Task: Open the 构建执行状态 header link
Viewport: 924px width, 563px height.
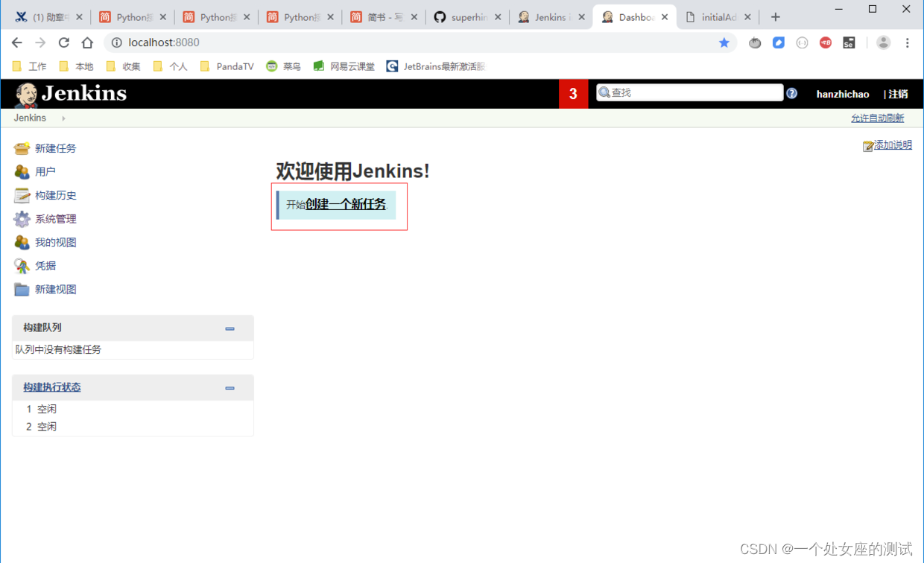Action: (x=51, y=387)
